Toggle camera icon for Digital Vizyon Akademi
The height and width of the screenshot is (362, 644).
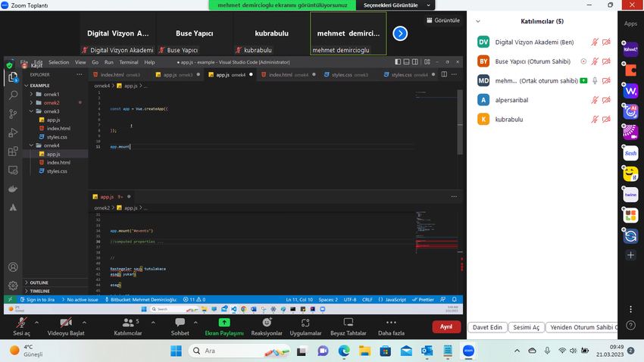click(606, 42)
